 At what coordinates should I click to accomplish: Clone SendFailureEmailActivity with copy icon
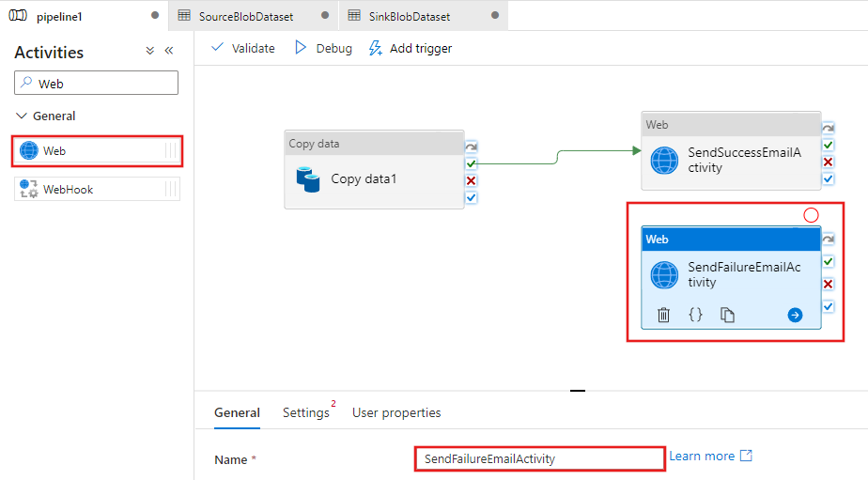click(x=727, y=315)
